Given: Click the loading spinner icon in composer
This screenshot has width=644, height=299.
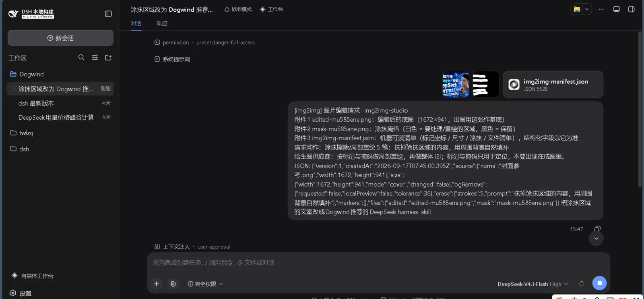Looking at the screenshot, I should tap(582, 284).
